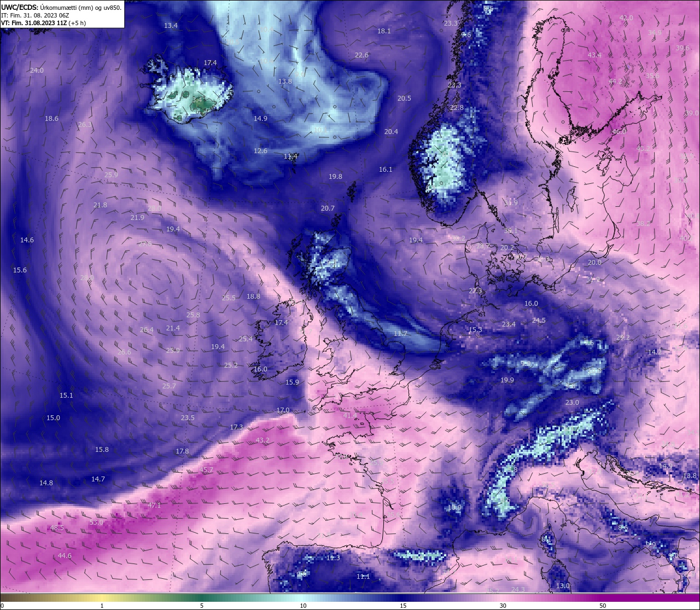Click the 18.8 value on the map
The width and height of the screenshot is (700, 610).
coord(253,297)
